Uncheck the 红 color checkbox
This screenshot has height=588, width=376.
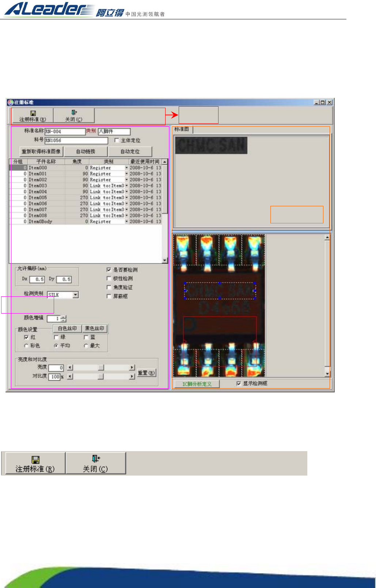[26, 337]
